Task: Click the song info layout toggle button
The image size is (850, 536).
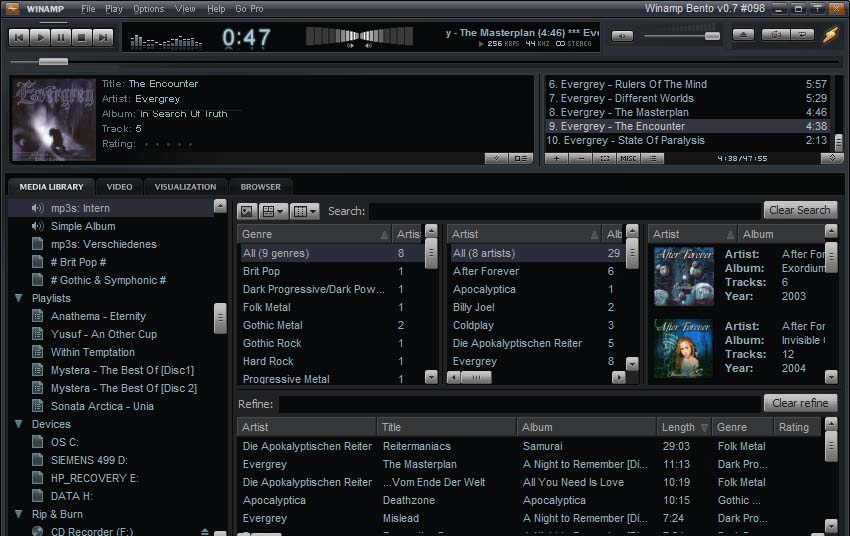Action: [520, 158]
